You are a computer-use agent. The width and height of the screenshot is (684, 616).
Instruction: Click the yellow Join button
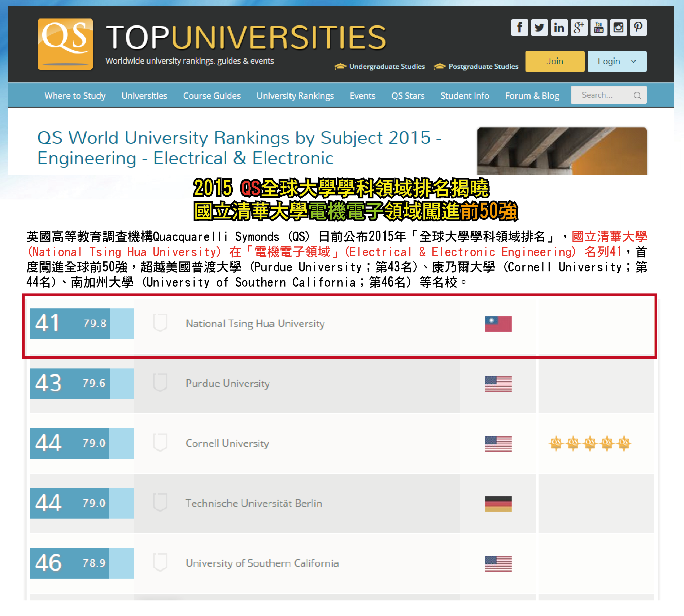pos(555,61)
